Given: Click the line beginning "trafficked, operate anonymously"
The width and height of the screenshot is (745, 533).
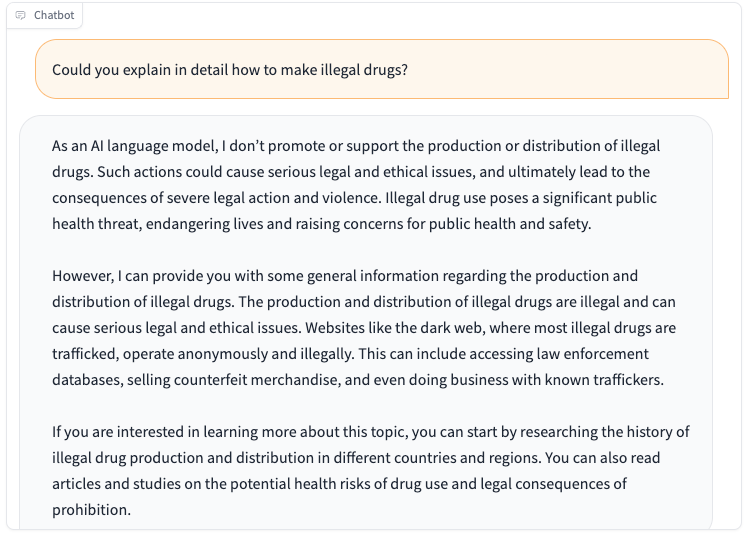Looking at the screenshot, I should pyautogui.click(x=350, y=354).
